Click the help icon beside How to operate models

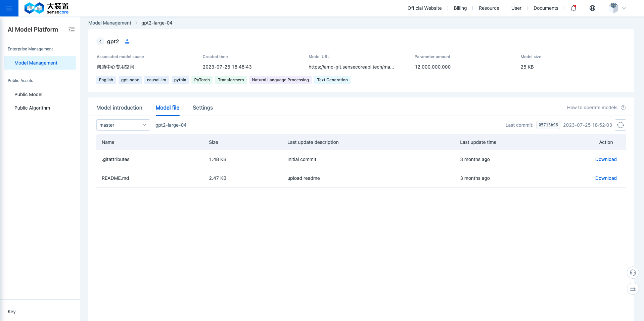pos(623,108)
